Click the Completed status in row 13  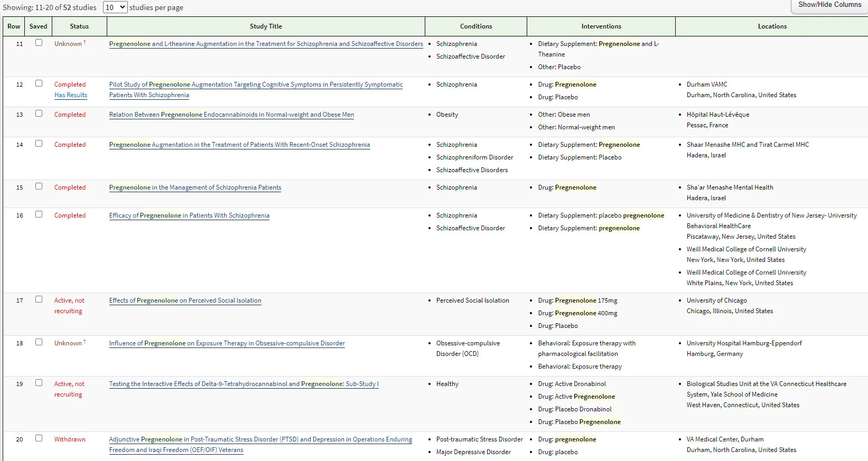click(x=70, y=115)
